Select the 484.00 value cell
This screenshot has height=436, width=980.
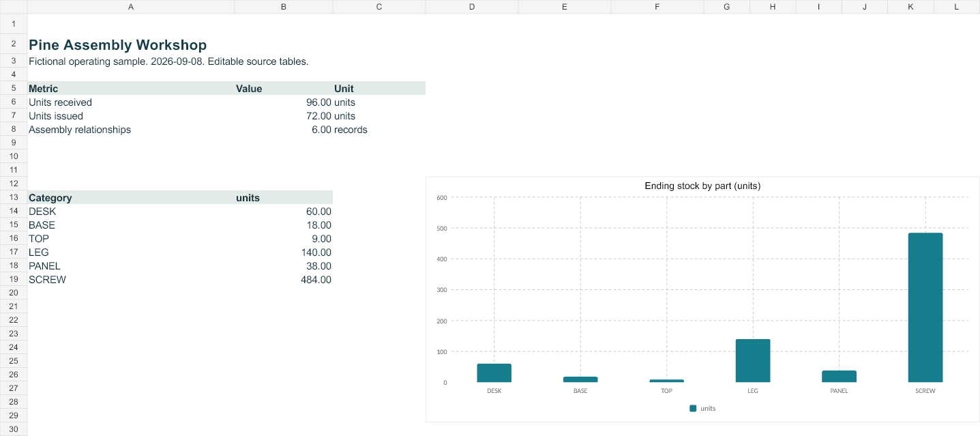click(x=284, y=279)
